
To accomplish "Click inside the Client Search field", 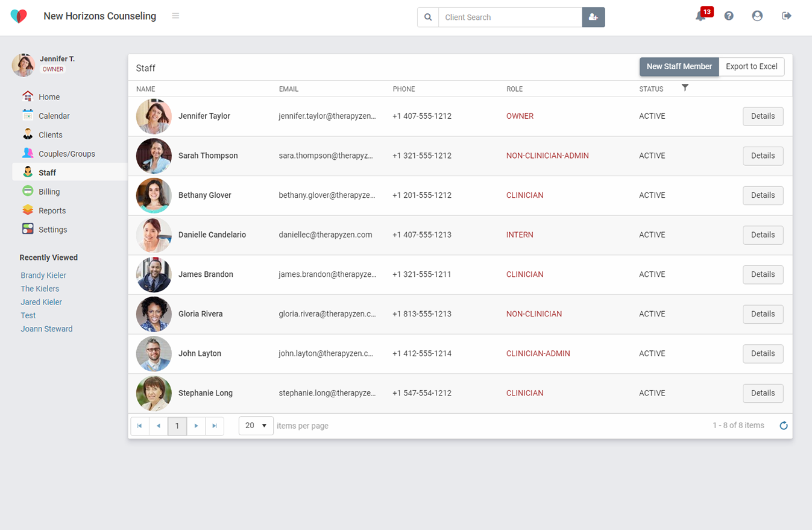I will [509, 17].
